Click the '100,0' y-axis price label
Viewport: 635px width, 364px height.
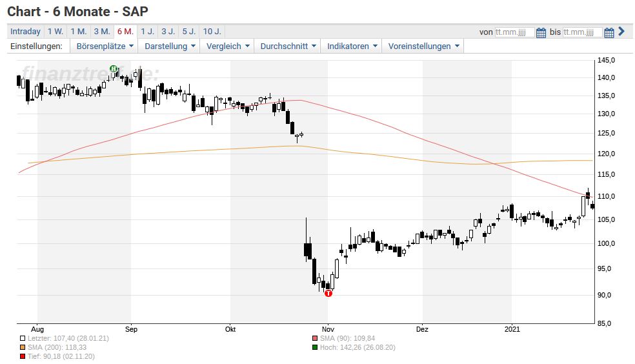coord(606,244)
